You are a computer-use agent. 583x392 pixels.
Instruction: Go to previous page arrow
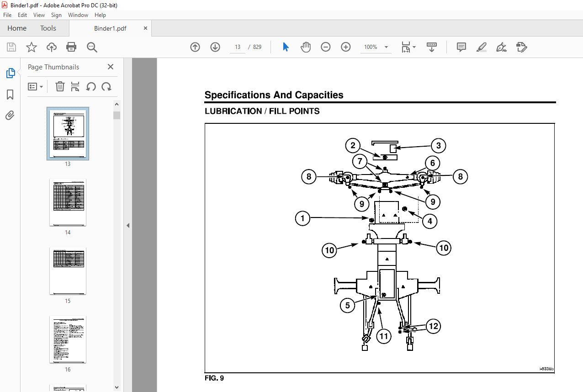[x=195, y=47]
